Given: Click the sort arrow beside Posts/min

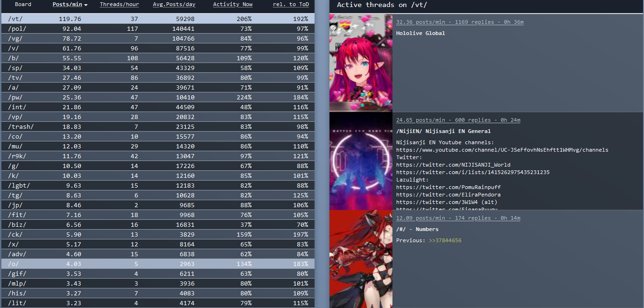Looking at the screenshot, I should tap(86, 5).
